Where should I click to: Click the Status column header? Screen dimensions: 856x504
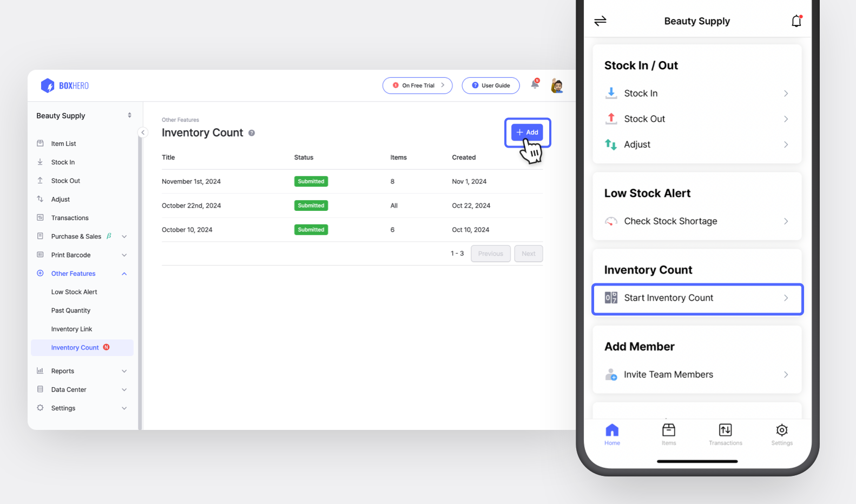[x=304, y=157]
